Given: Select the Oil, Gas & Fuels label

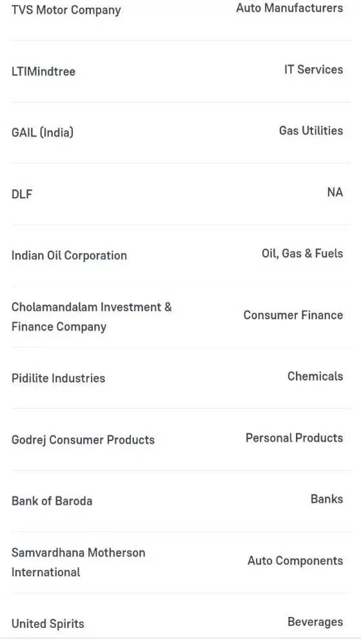Looking at the screenshot, I should tap(302, 253).
